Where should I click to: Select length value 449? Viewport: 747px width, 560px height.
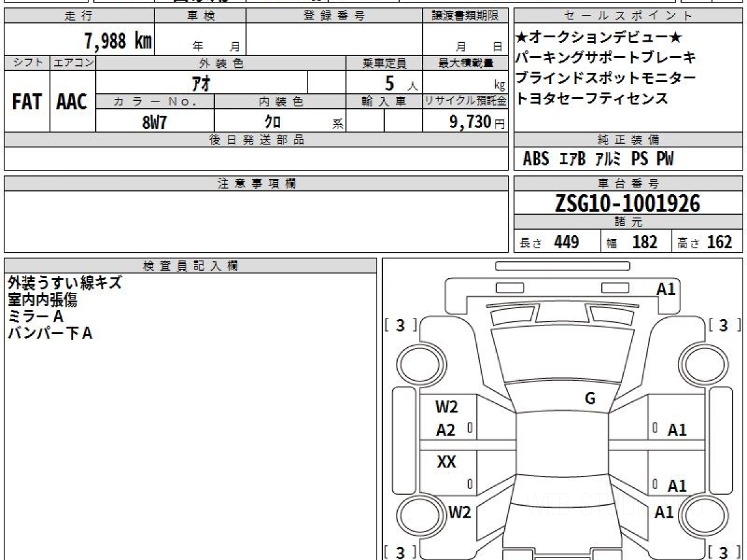pyautogui.click(x=566, y=242)
